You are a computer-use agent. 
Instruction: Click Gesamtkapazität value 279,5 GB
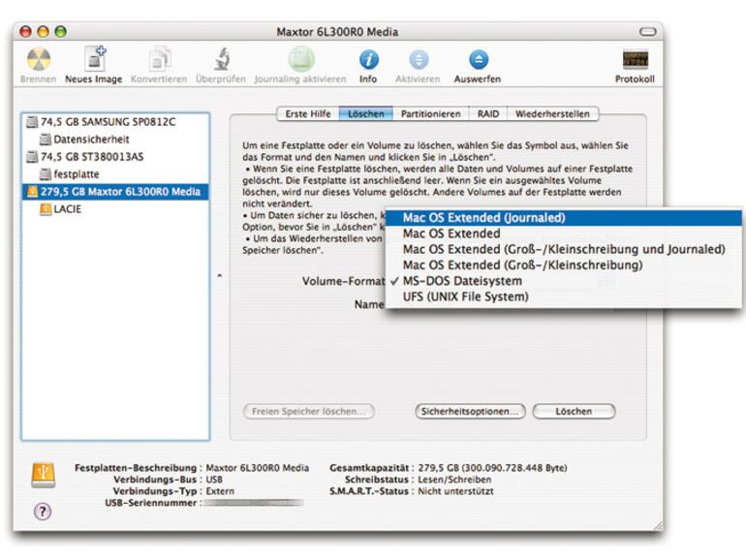pos(492,468)
